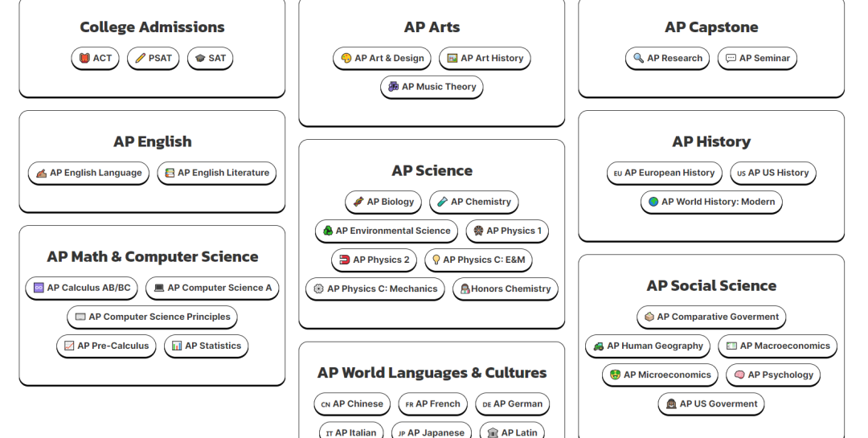Click the AP Social Science heading
This screenshot has height=438, width=868.
[x=711, y=286]
